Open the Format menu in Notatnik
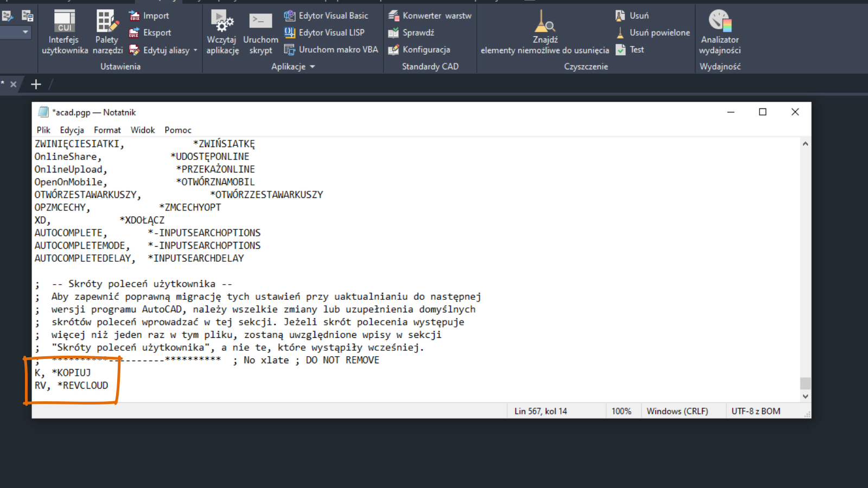This screenshot has height=488, width=868. pos(107,130)
